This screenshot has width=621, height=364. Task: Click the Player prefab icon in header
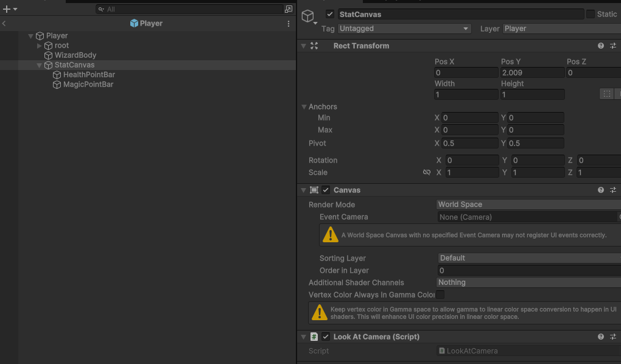[x=135, y=23]
